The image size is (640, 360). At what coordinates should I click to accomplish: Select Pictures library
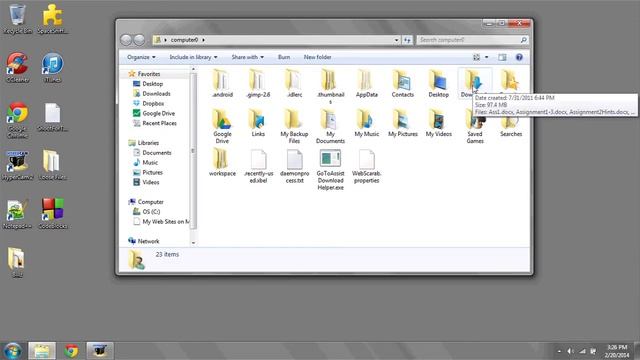[x=152, y=172]
